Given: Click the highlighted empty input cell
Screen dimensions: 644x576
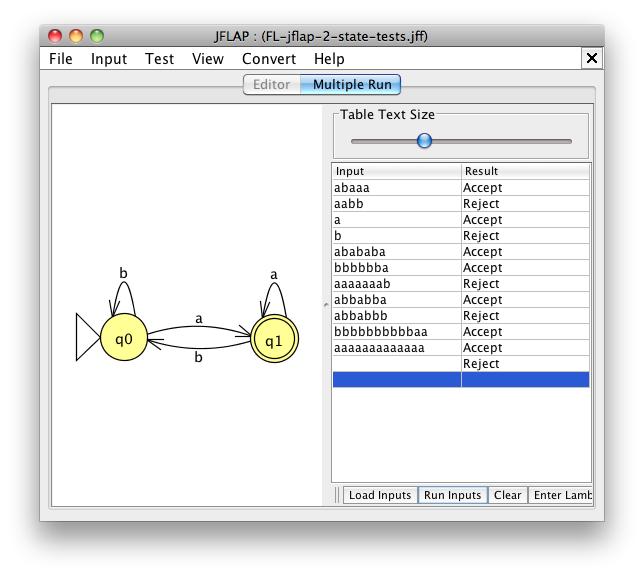Looking at the screenshot, I should [x=397, y=380].
